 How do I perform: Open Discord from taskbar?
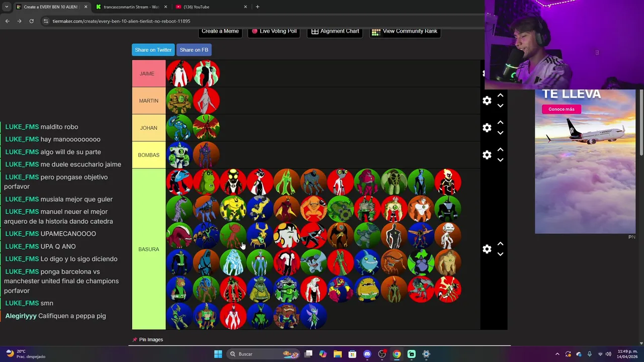(x=367, y=354)
